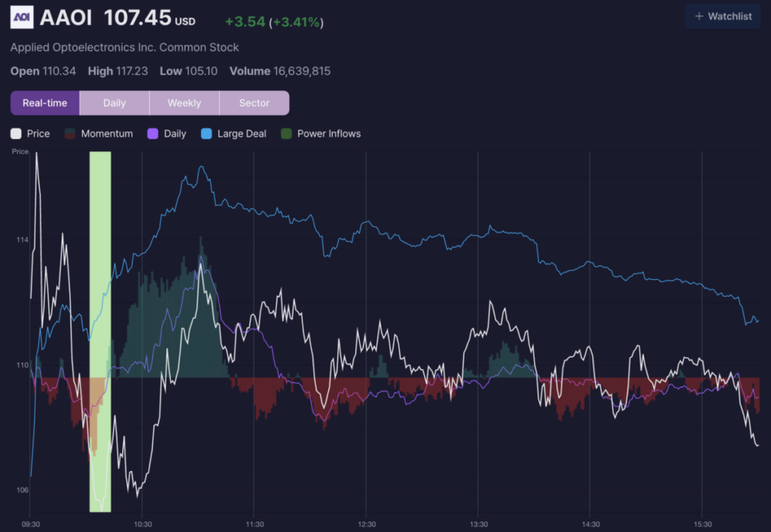Image resolution: width=771 pixels, height=532 pixels.
Task: Click the green Power Inflow highlighted bar
Action: point(100,331)
